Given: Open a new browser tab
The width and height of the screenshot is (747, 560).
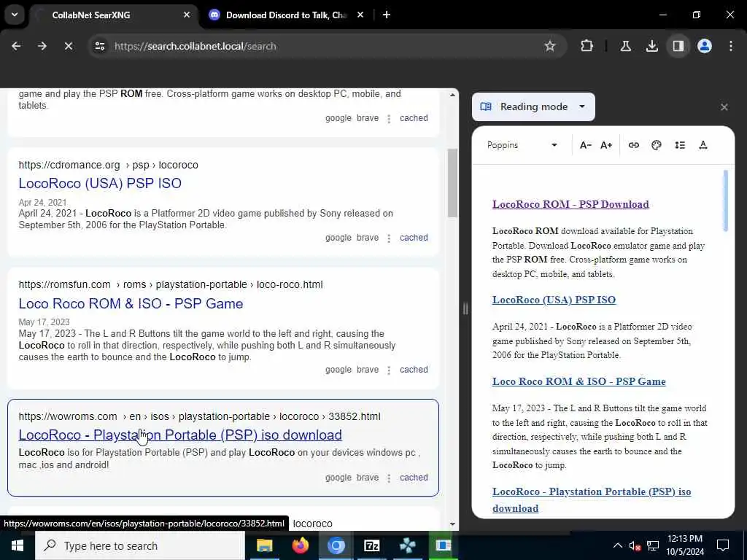Looking at the screenshot, I should coord(387,15).
